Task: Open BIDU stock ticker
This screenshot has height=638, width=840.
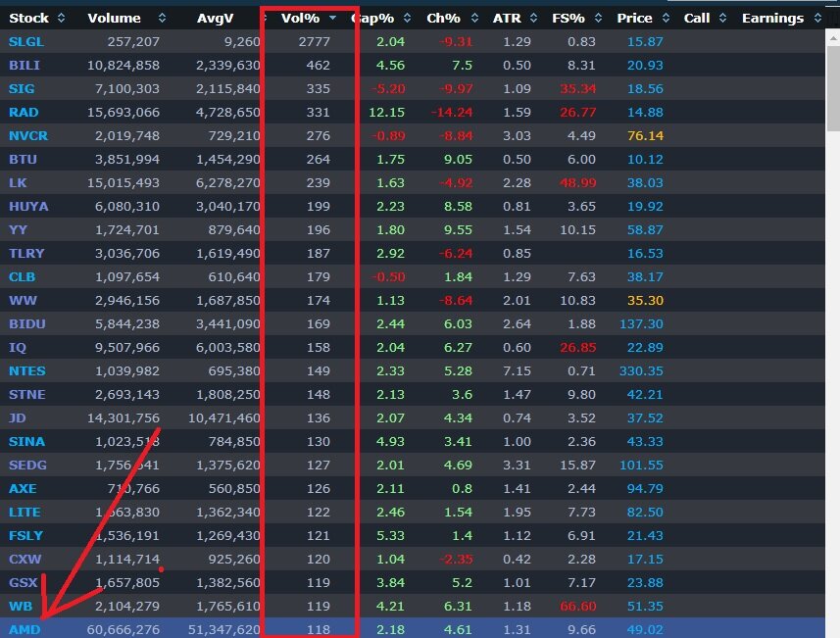Action: (27, 324)
